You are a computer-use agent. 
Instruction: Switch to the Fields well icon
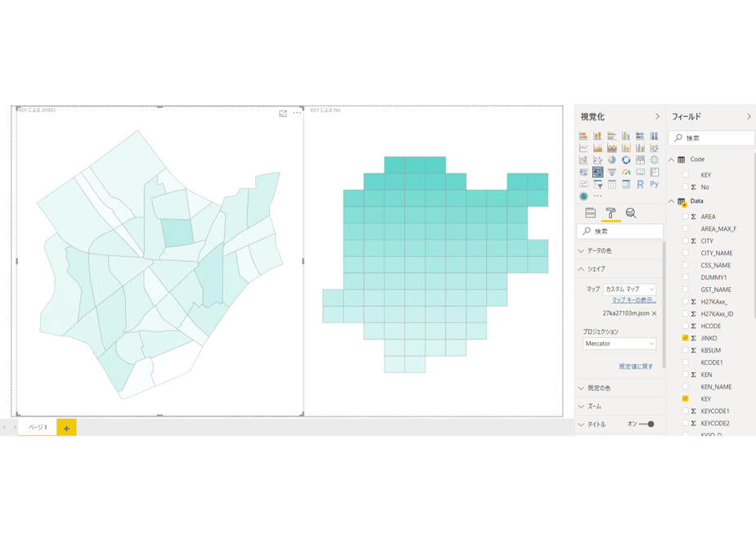click(590, 213)
